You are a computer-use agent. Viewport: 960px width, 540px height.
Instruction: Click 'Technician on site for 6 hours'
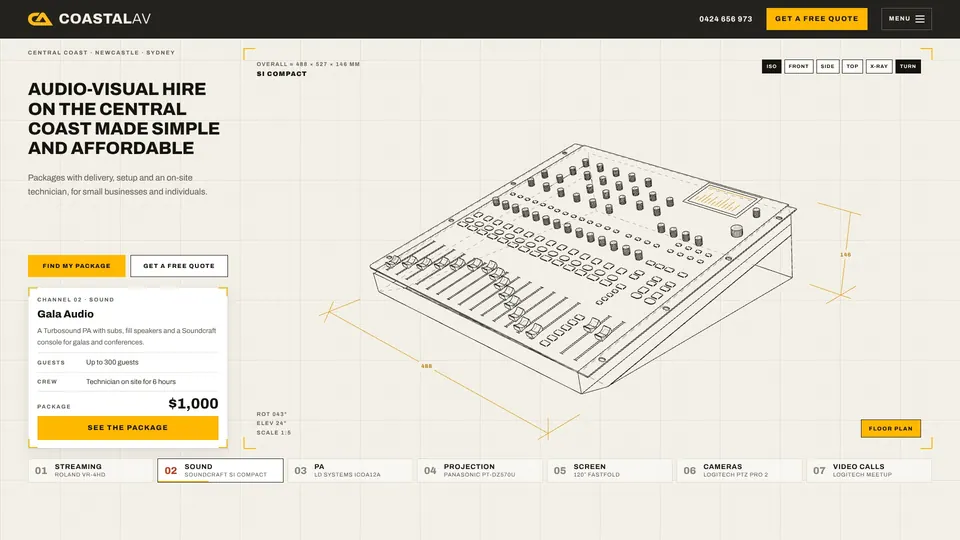tap(131, 381)
